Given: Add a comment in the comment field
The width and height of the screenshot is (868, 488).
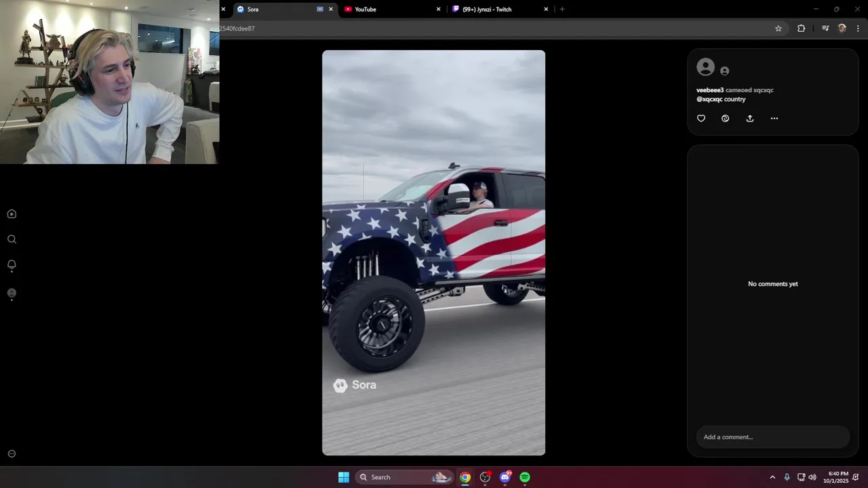Looking at the screenshot, I should click(773, 437).
